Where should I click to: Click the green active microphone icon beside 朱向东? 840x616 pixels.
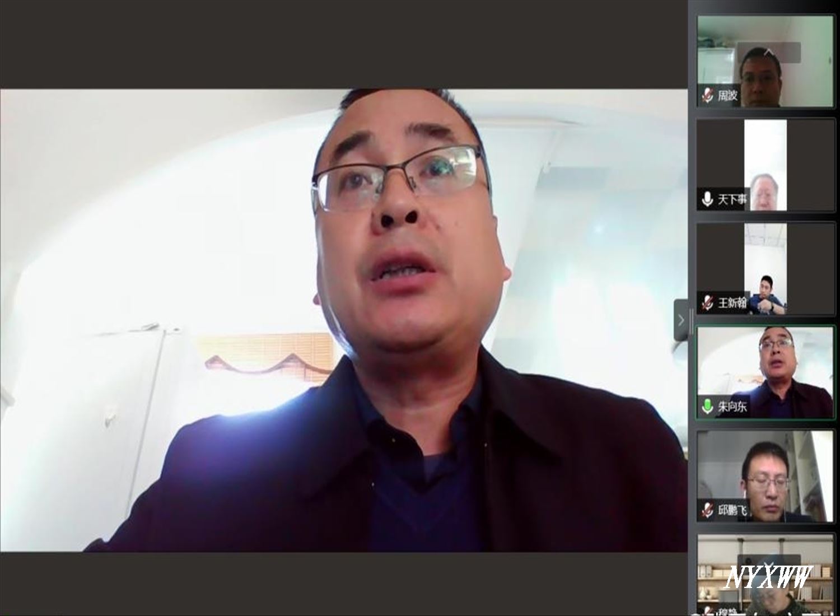click(x=708, y=406)
